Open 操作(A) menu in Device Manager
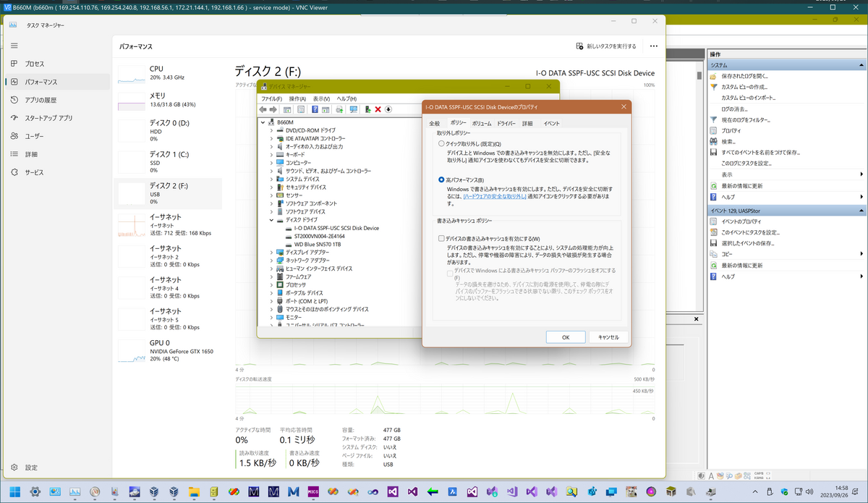This screenshot has width=868, height=503. coord(297,98)
